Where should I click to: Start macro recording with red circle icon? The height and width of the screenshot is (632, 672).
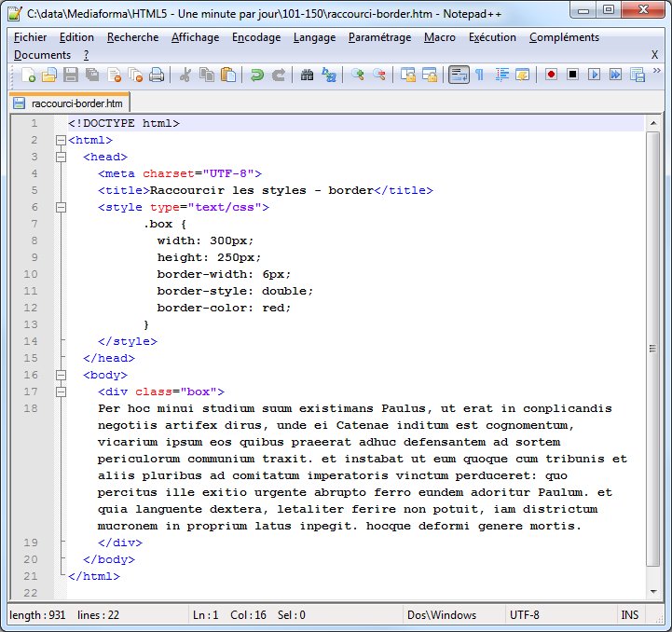pos(551,76)
